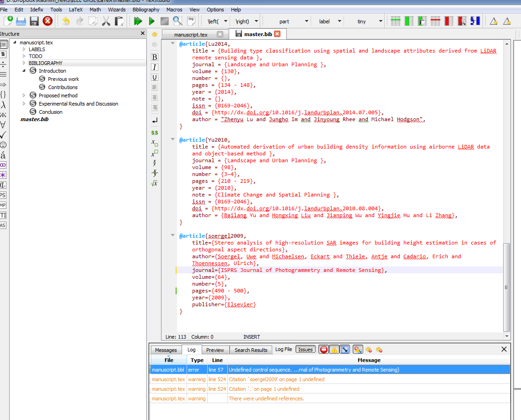Open the Bibliography menu
521x420 pixels.
(x=146, y=10)
